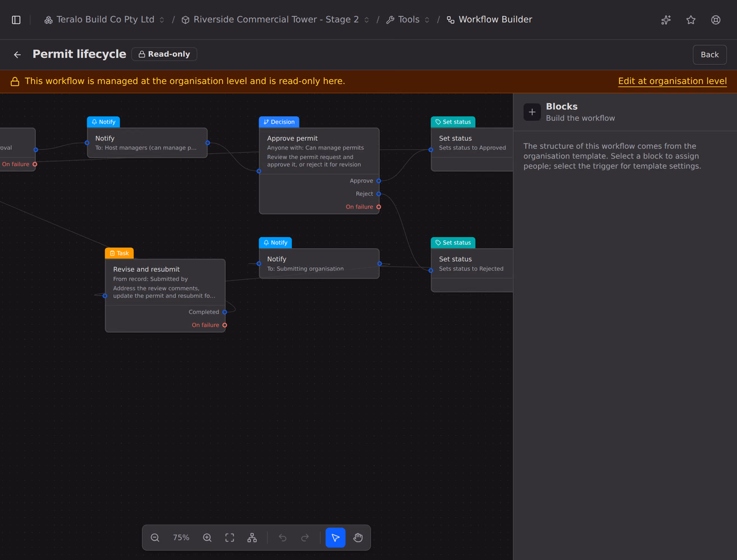This screenshot has height=560, width=737.
Task: Select the Notify Host managers block
Action: pyautogui.click(x=147, y=143)
